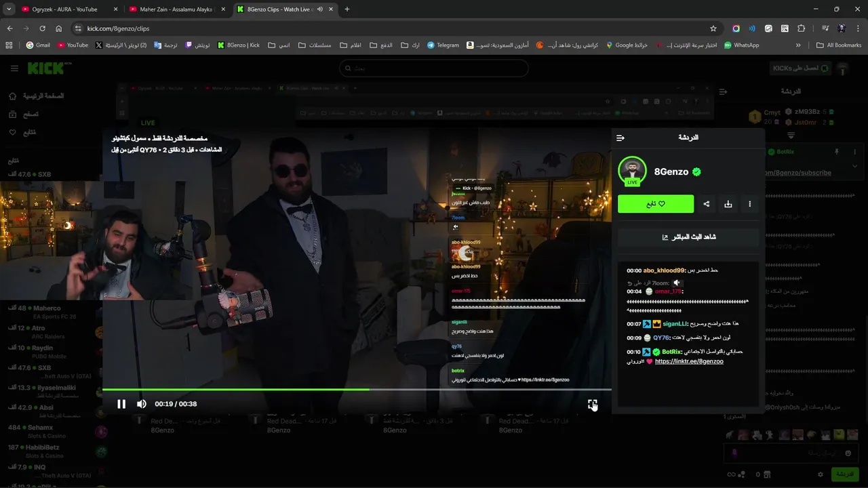Viewport: 868px width, 488px height.
Task: Go back in Chrome
Action: [9, 28]
